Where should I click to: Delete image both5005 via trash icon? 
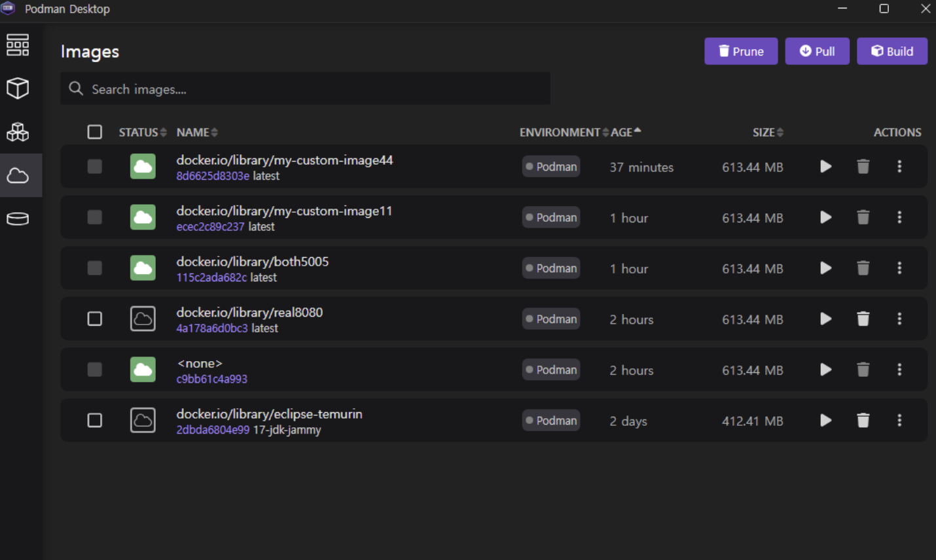point(863,268)
